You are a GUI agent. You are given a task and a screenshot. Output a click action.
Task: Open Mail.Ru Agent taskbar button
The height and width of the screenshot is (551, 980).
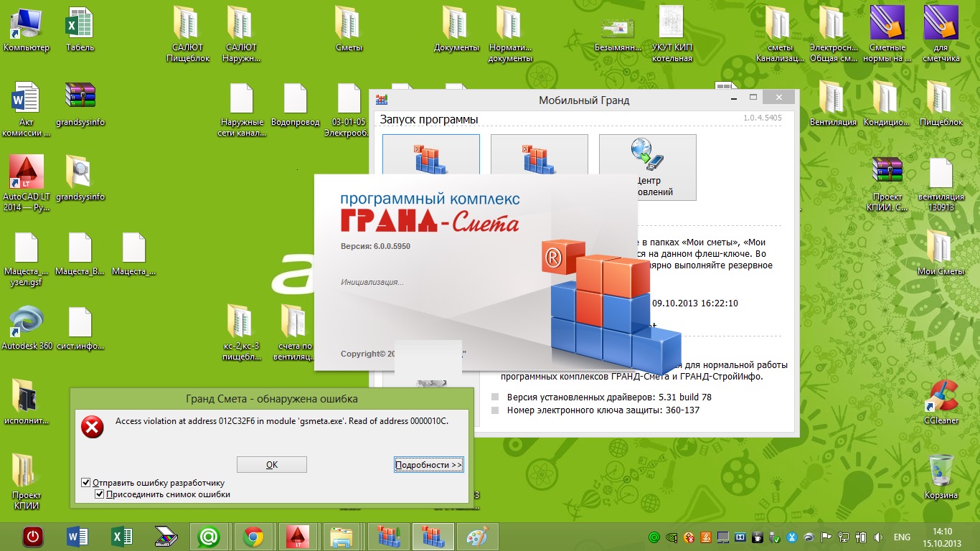pyautogui.click(x=208, y=536)
